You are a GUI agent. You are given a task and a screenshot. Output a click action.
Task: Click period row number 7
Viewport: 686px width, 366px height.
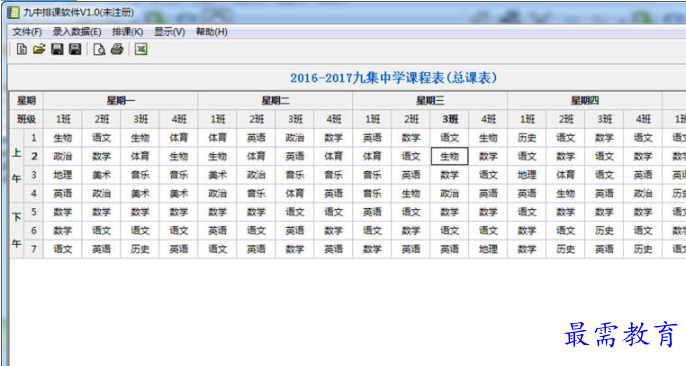[34, 249]
